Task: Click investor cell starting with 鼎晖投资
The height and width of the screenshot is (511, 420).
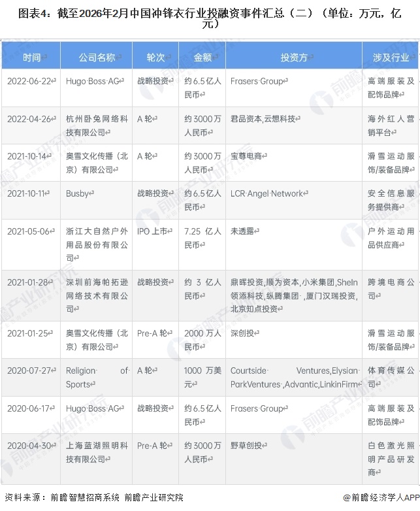Action: pos(294,295)
